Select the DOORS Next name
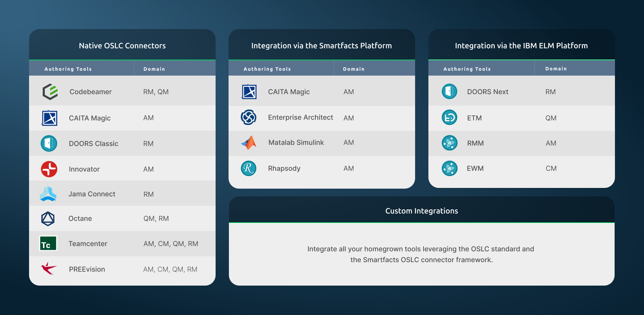The height and width of the screenshot is (315, 644). 488,92
